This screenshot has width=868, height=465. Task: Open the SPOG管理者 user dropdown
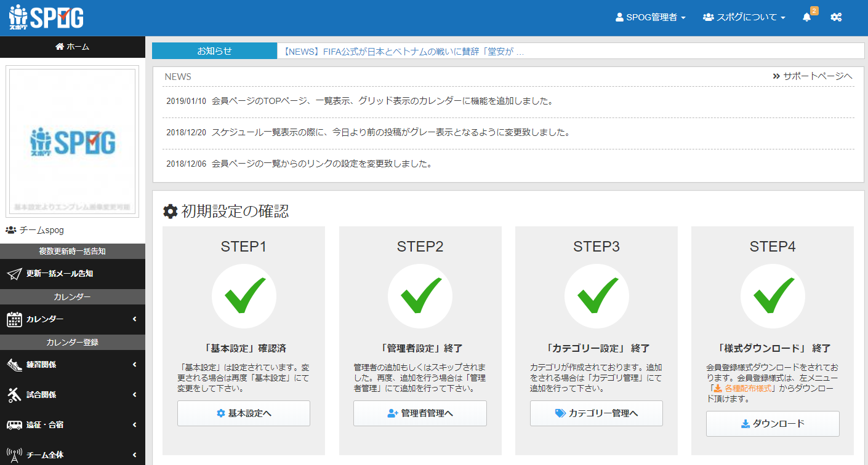(x=651, y=17)
